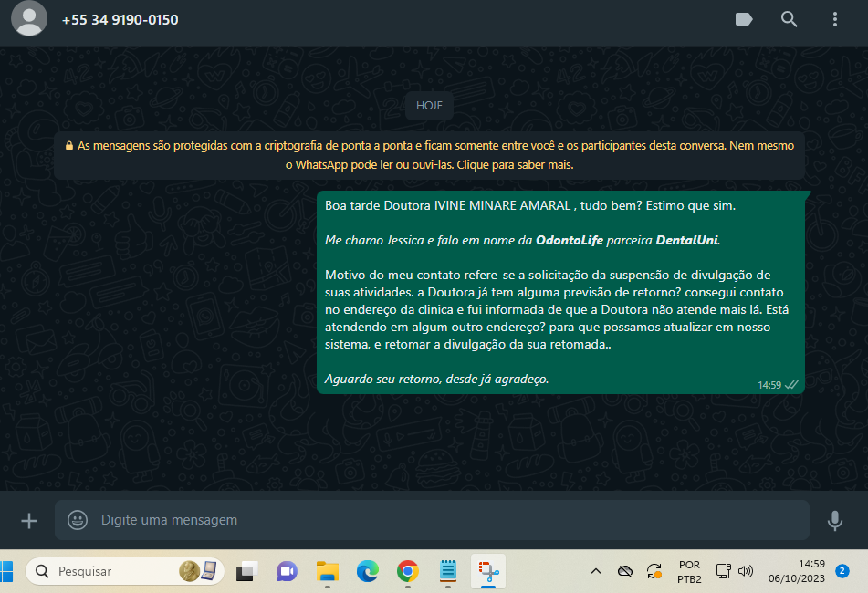Screen dimensions: 868x593
Task: Open Task View on the taskbar
Action: 247,571
